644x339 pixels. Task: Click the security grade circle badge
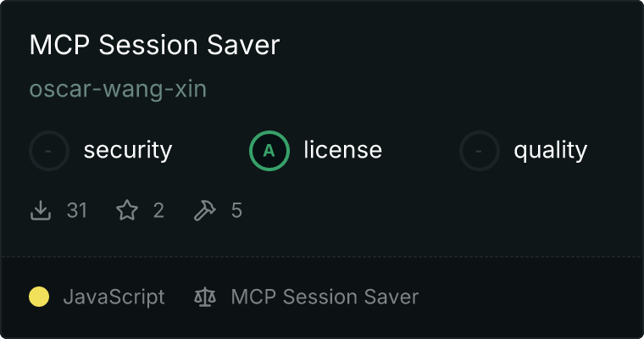pyautogui.click(x=49, y=151)
